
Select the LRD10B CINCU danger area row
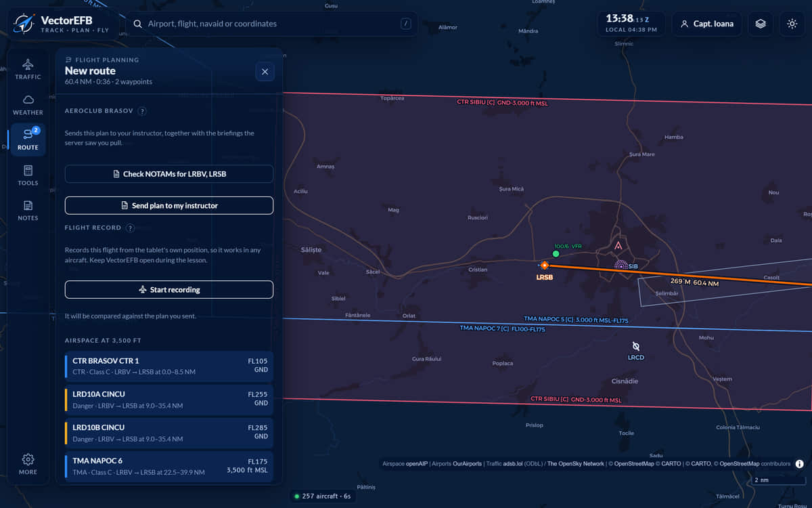(169, 432)
